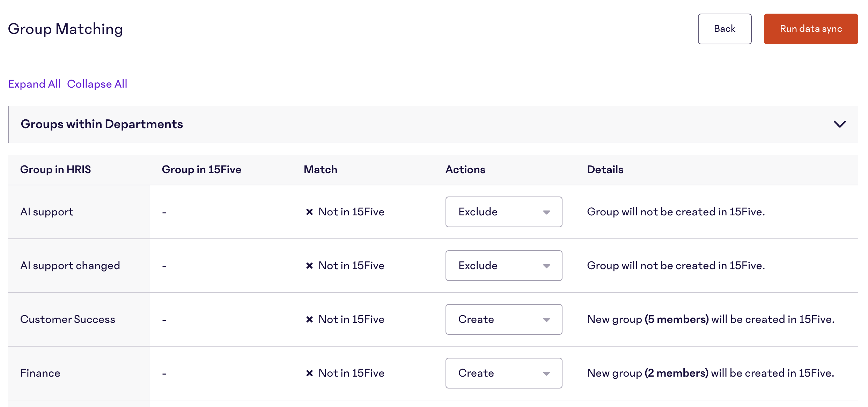Click the Match column header
The width and height of the screenshot is (868, 407).
[x=320, y=170]
